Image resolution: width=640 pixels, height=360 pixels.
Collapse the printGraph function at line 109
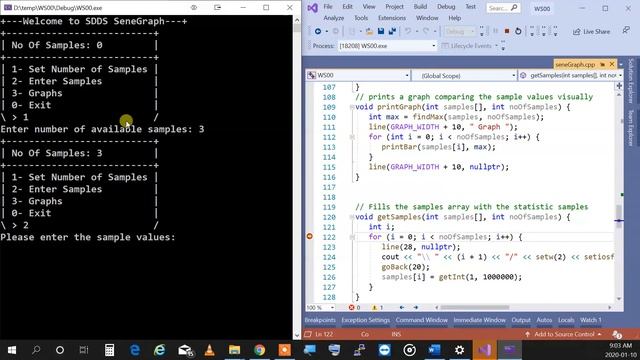coord(351,107)
